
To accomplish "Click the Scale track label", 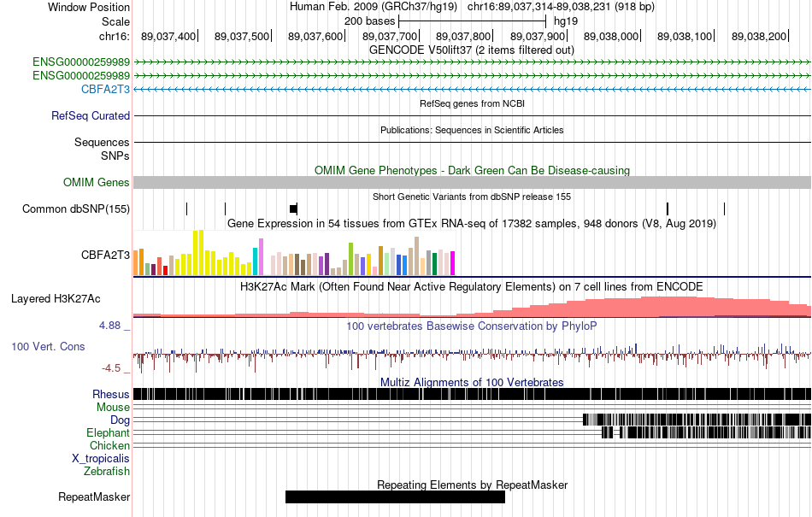I will [115, 21].
